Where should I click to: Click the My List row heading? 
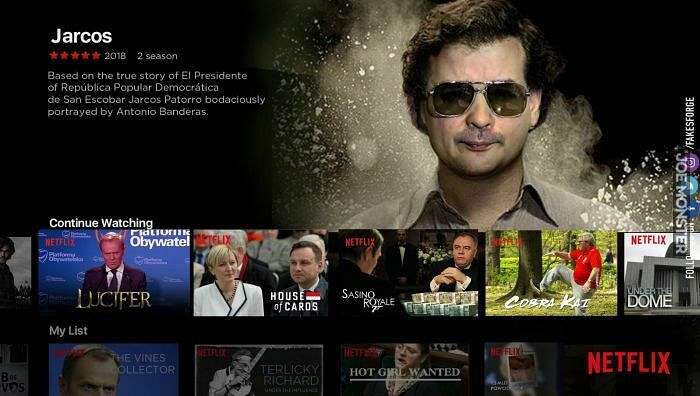tap(68, 331)
